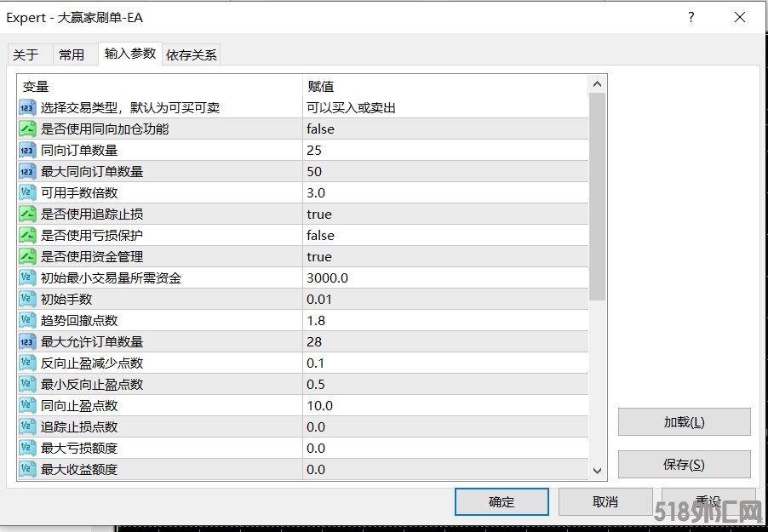The image size is (768, 532).
Task: Click the vertical scrollbar thumb
Action: (597, 197)
